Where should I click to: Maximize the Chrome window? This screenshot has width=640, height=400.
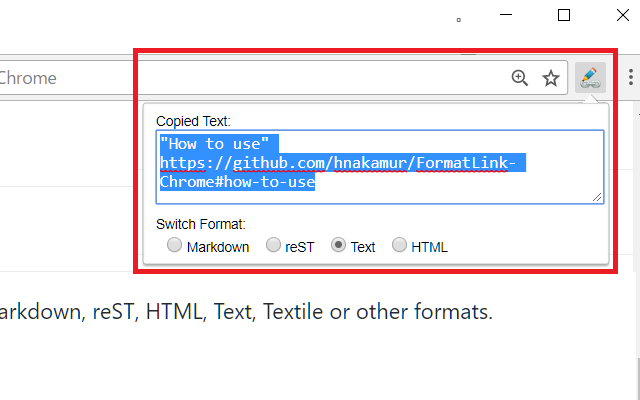tap(564, 15)
